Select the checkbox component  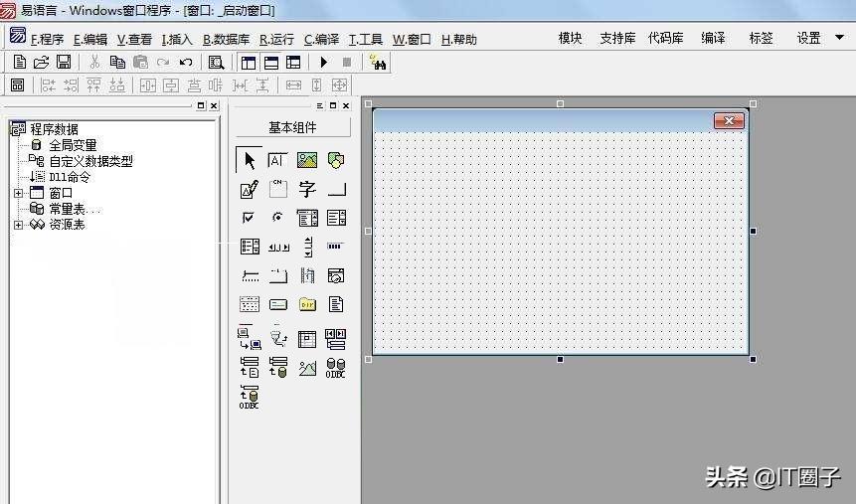pyautogui.click(x=249, y=218)
